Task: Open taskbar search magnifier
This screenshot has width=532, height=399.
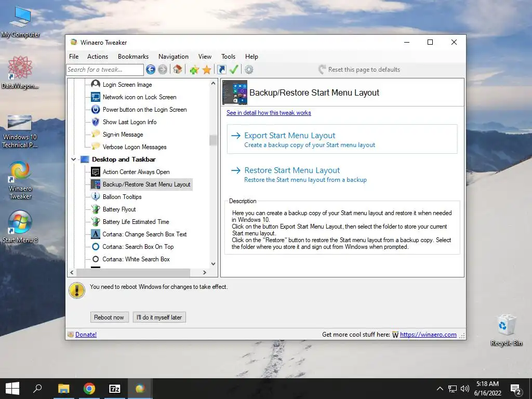Action: point(37,389)
